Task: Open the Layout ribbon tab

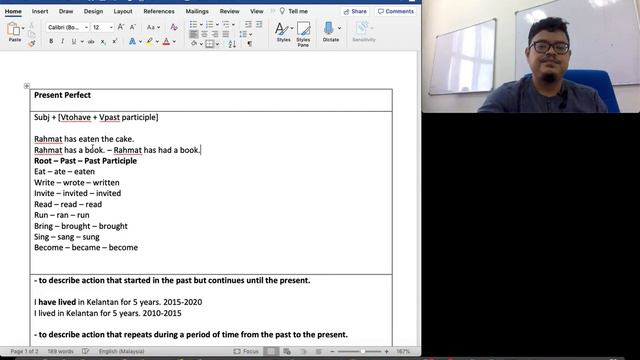Action: click(x=123, y=11)
